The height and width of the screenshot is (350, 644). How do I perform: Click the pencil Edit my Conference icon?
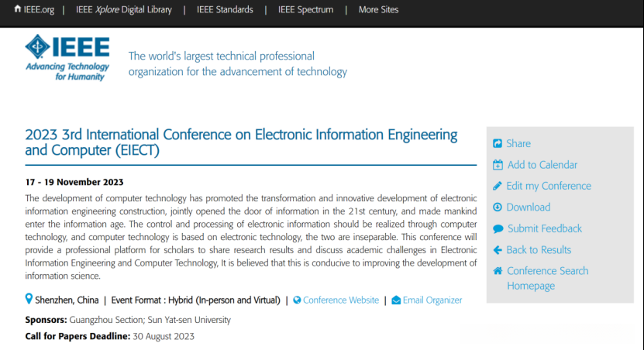(x=498, y=186)
